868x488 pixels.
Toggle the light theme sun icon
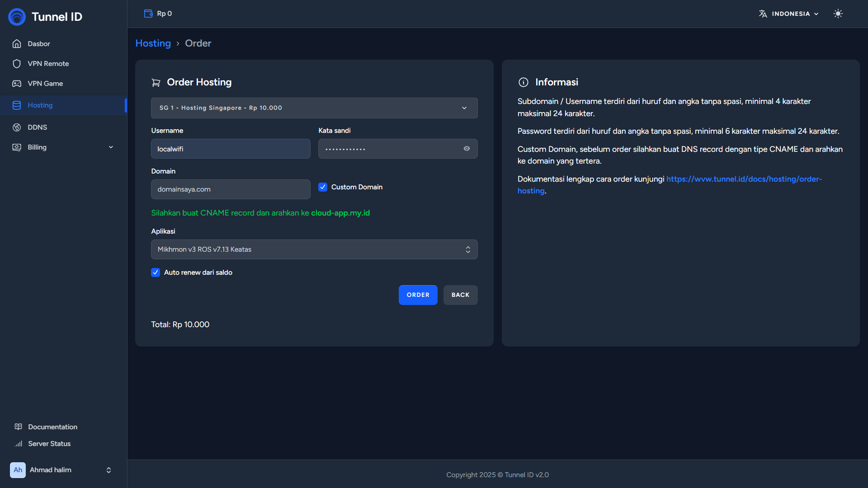click(838, 14)
